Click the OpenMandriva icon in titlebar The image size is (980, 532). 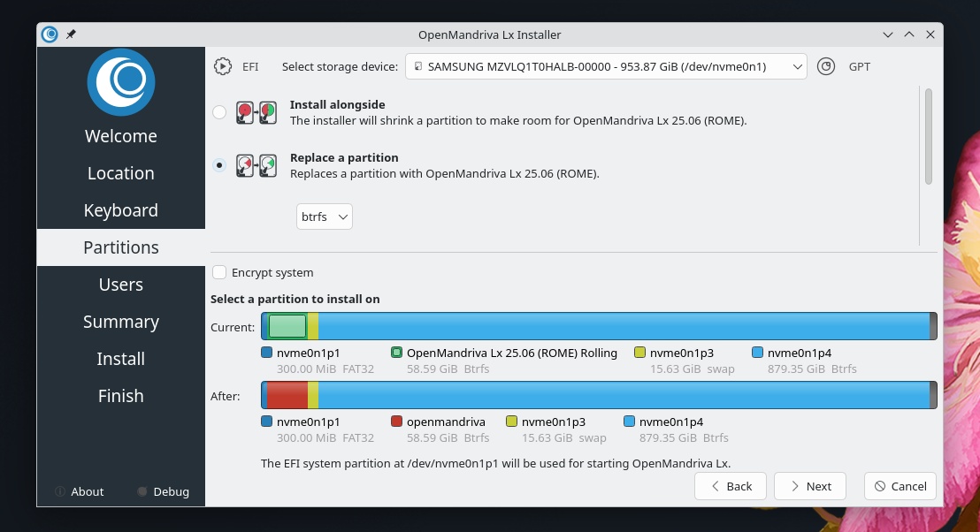click(x=50, y=34)
